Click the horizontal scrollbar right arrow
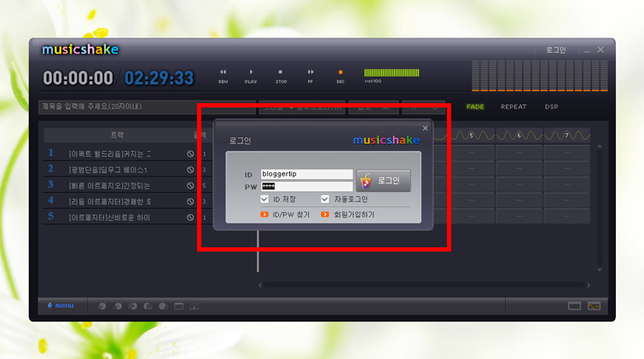644x359 pixels. [x=589, y=285]
